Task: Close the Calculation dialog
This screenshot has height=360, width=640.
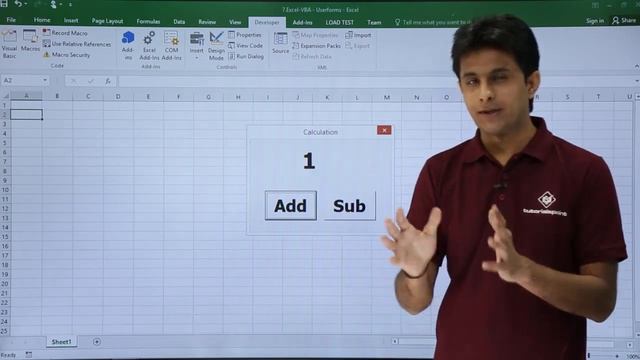Action: click(384, 130)
